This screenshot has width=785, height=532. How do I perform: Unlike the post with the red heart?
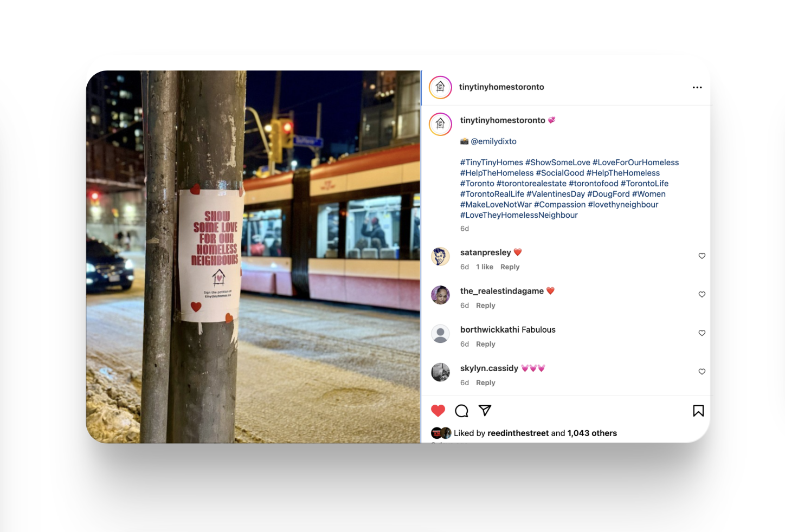pos(438,411)
